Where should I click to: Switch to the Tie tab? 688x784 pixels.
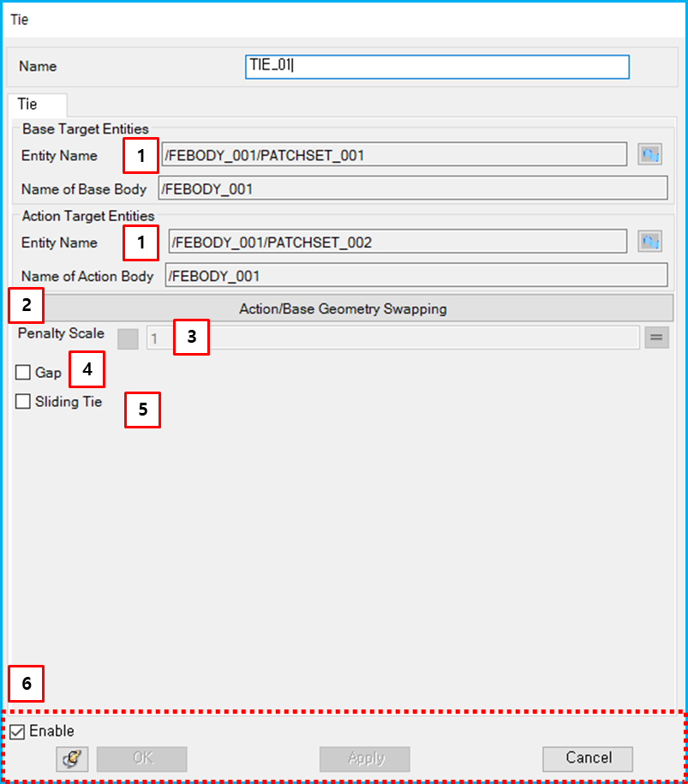(36, 104)
